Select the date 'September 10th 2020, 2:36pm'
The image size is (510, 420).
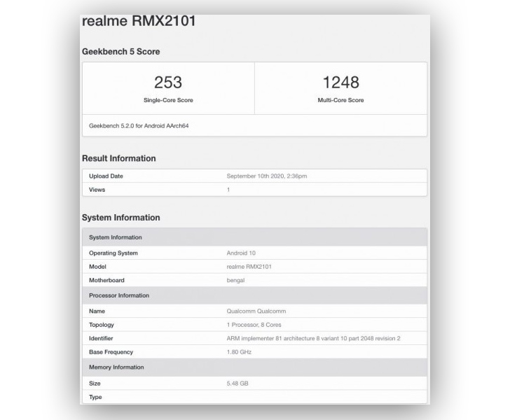pos(267,176)
